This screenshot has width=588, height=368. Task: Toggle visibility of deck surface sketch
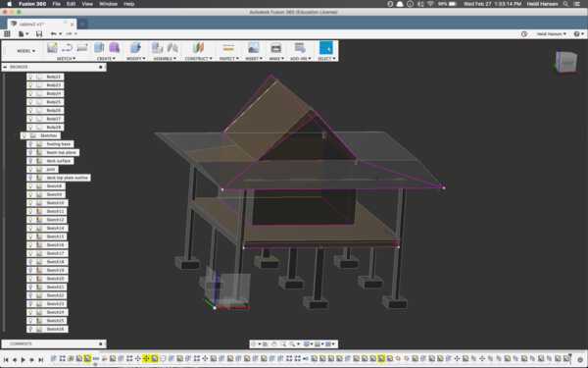click(30, 161)
